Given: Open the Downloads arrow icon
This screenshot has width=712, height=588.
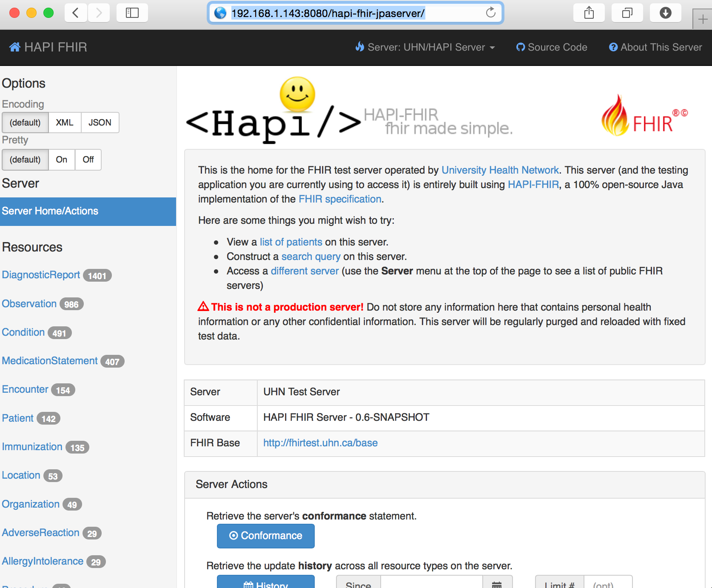Looking at the screenshot, I should (666, 13).
